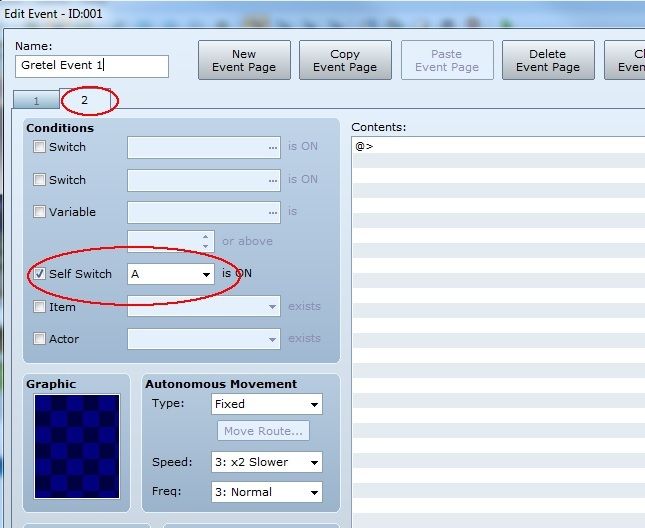Open the Speed dropdown list
This screenshot has width=645, height=528.
[x=267, y=462]
